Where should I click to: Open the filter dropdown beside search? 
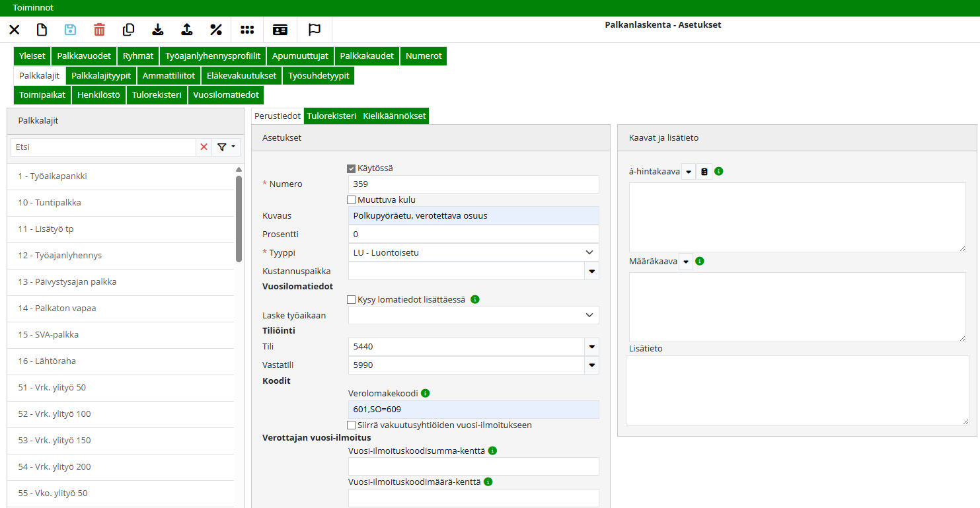point(226,147)
